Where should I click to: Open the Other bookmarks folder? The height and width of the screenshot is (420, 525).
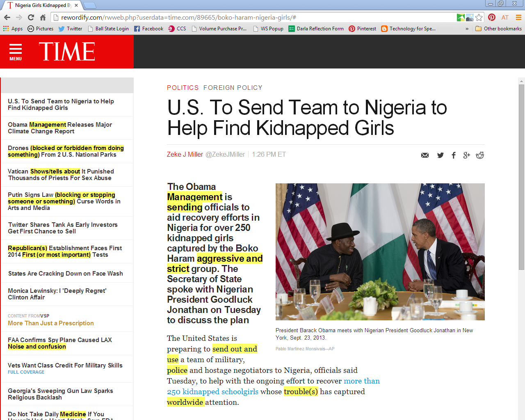click(498, 29)
